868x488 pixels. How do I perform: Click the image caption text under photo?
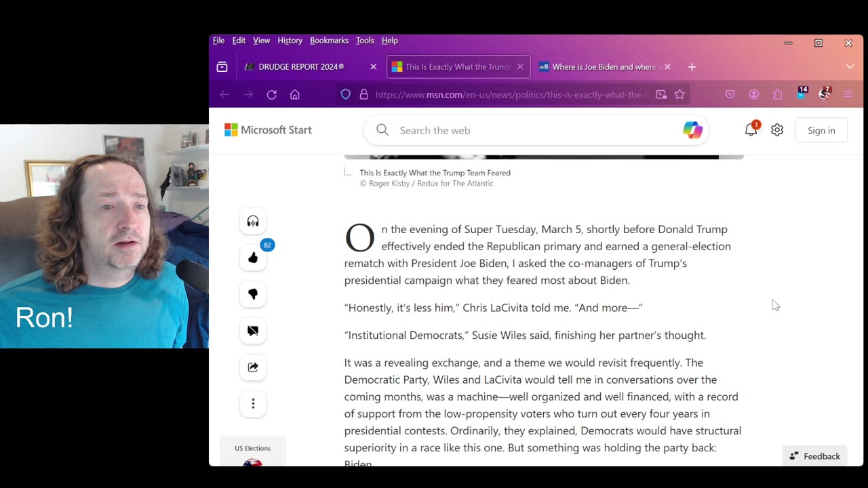click(435, 173)
